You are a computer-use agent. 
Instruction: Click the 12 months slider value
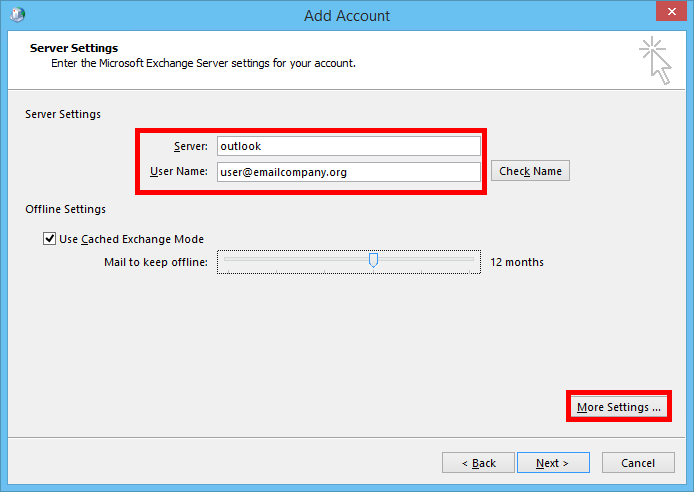(517, 262)
